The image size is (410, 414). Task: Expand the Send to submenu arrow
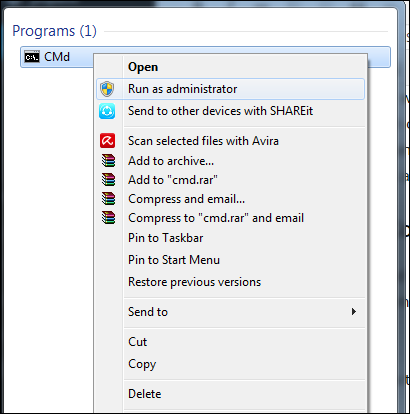coord(354,312)
